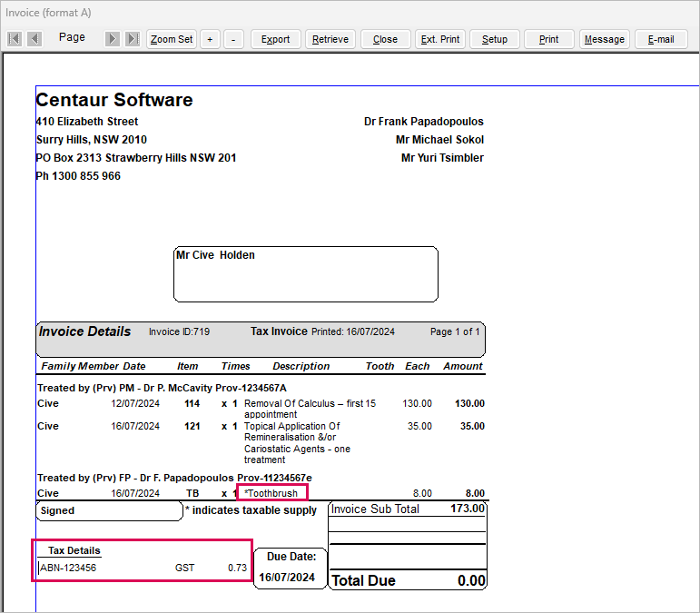Click the Invoice ID:719 text
Viewport: 700px width, 613px height.
pyautogui.click(x=179, y=331)
